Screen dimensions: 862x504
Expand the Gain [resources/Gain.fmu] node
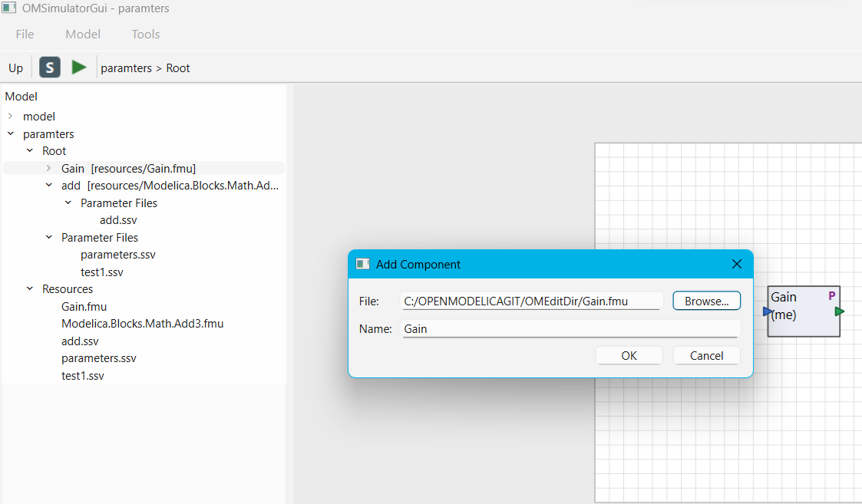(49, 168)
